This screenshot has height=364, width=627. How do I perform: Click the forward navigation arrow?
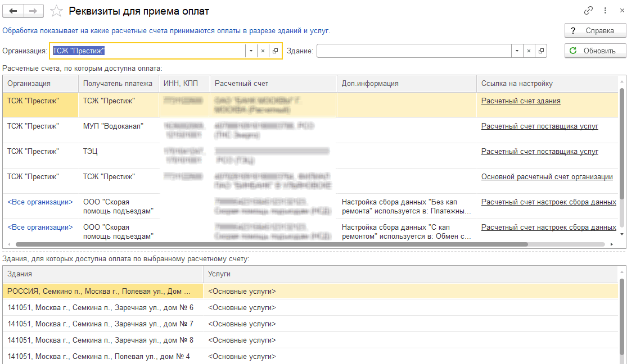pos(33,11)
